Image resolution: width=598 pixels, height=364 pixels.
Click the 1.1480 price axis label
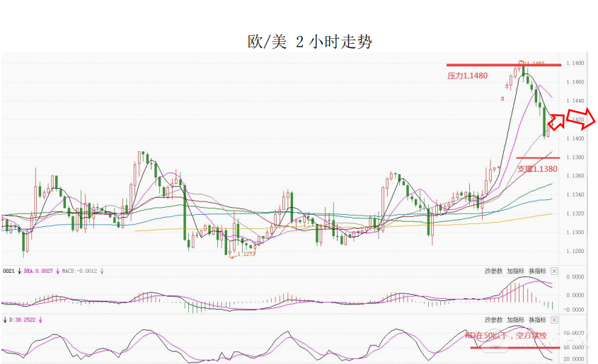[x=575, y=63]
